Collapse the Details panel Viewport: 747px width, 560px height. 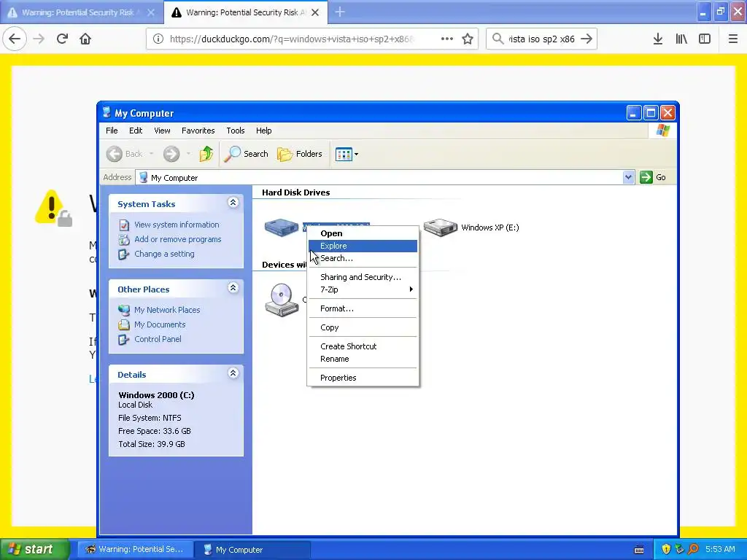pyautogui.click(x=233, y=373)
